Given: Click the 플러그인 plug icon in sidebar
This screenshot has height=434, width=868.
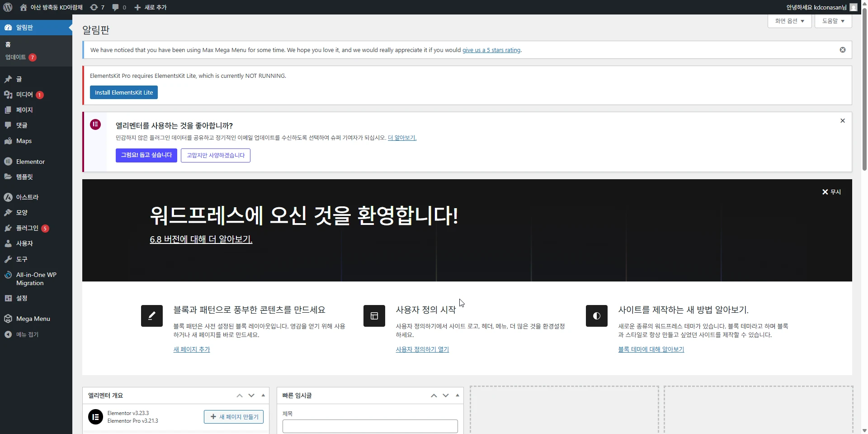Looking at the screenshot, I should coord(8,228).
